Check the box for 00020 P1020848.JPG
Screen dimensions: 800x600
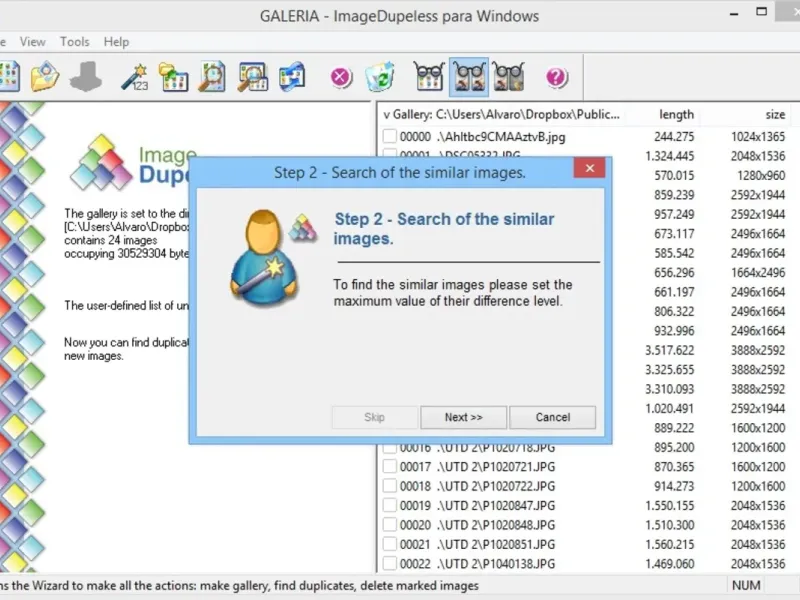click(x=390, y=524)
